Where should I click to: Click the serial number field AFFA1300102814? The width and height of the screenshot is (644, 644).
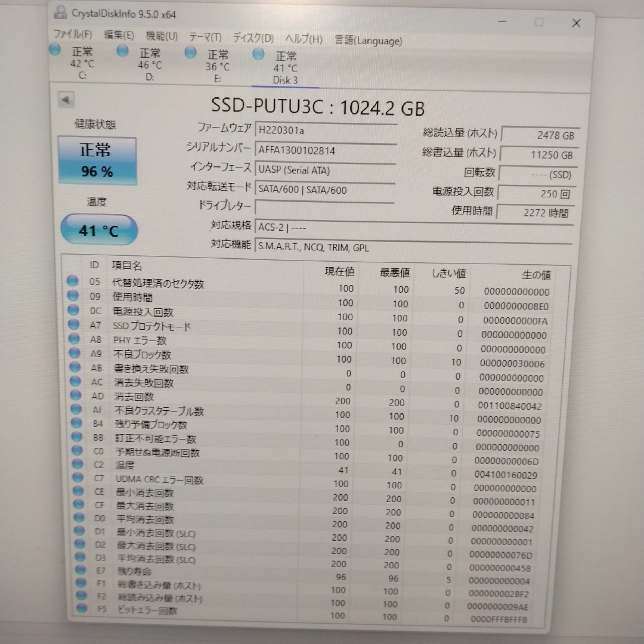point(326,150)
